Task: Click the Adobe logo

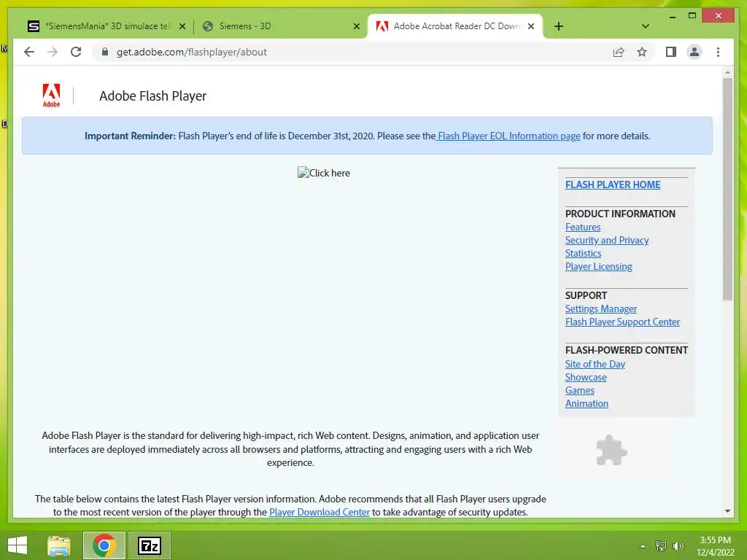Action: tap(52, 96)
